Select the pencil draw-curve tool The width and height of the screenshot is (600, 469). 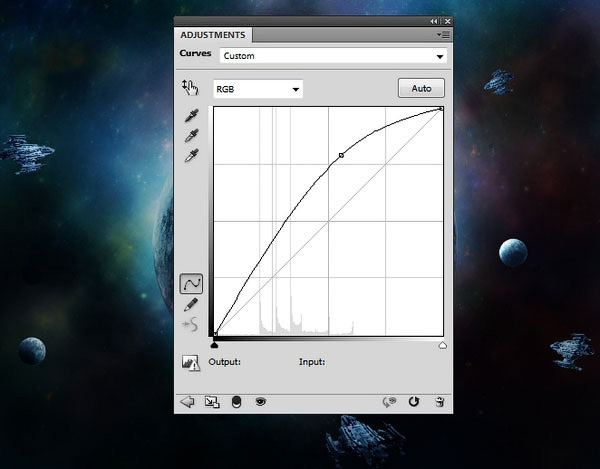(x=190, y=304)
